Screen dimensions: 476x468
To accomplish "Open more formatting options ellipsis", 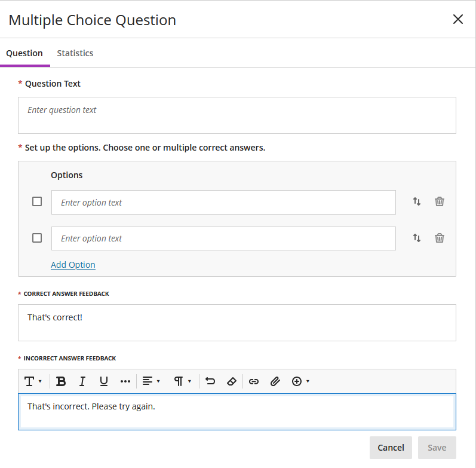I will click(125, 381).
